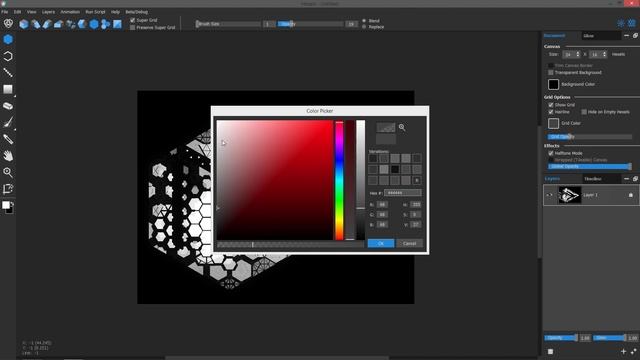Choose the square pixel grid icon

coord(117,24)
